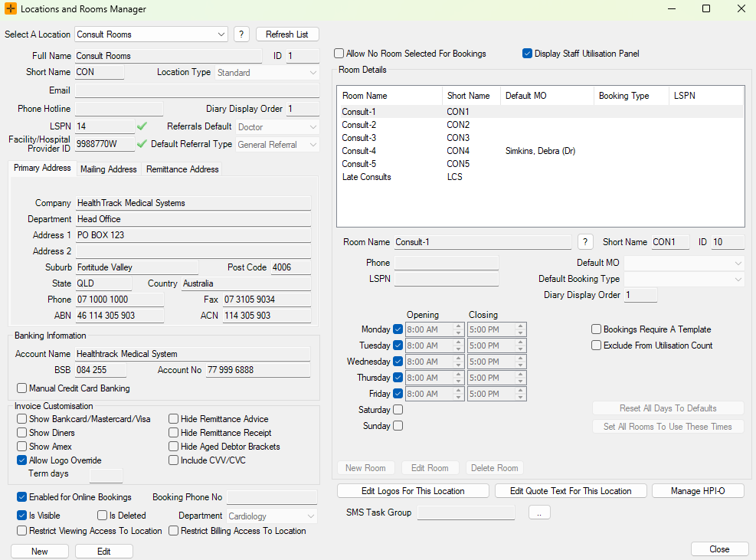Open the Remittance Address tab
The height and width of the screenshot is (560, 756).
click(x=182, y=169)
